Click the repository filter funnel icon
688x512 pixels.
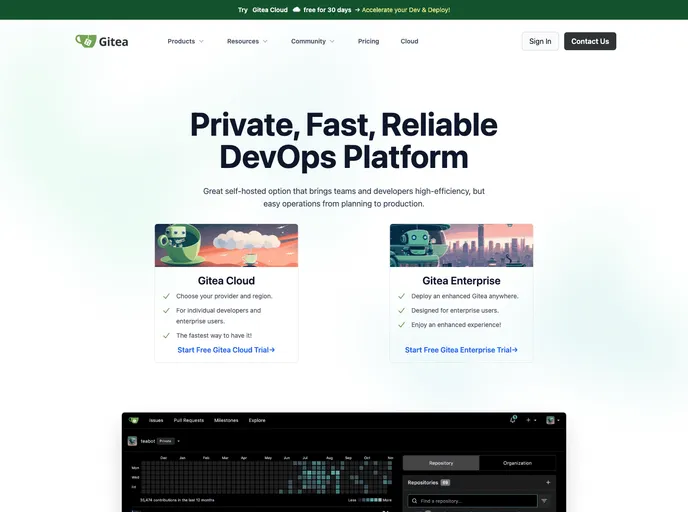pos(544,501)
